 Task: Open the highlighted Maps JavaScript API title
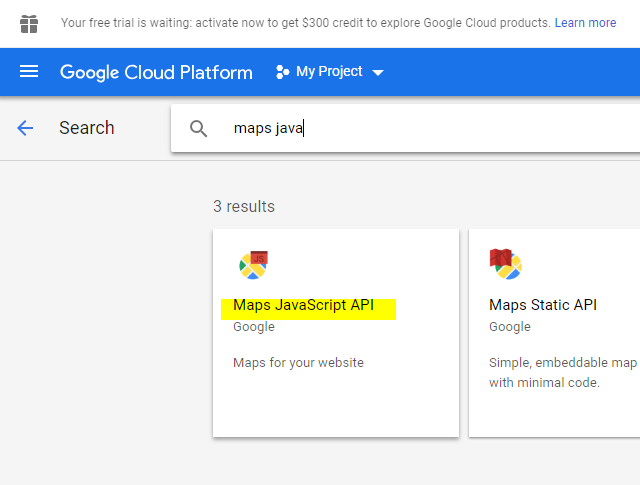pyautogui.click(x=304, y=305)
